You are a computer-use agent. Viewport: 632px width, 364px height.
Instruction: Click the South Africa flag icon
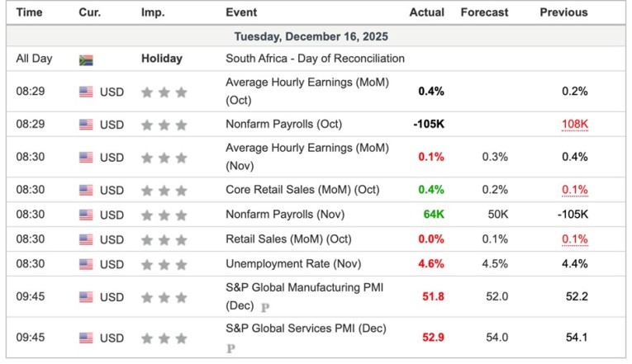(86, 59)
